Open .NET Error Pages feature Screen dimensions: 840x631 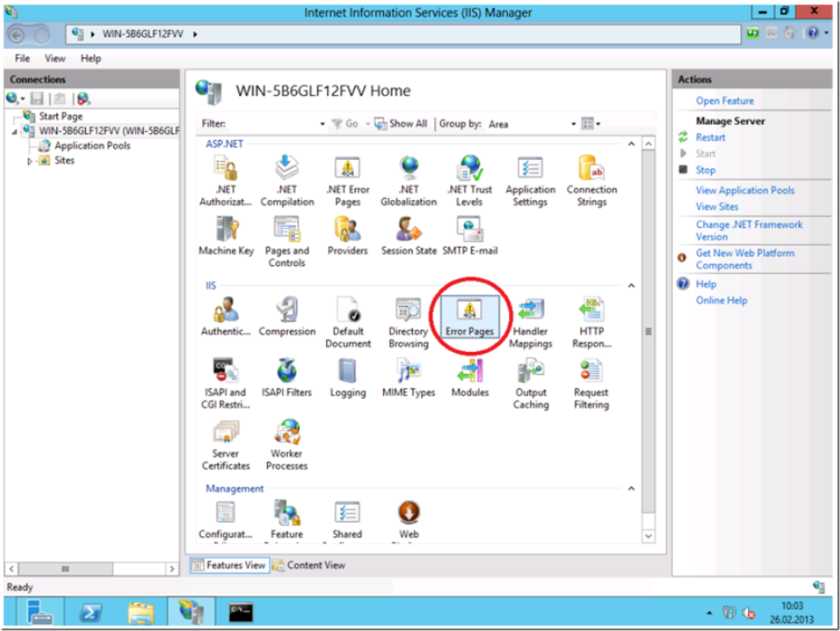[348, 180]
